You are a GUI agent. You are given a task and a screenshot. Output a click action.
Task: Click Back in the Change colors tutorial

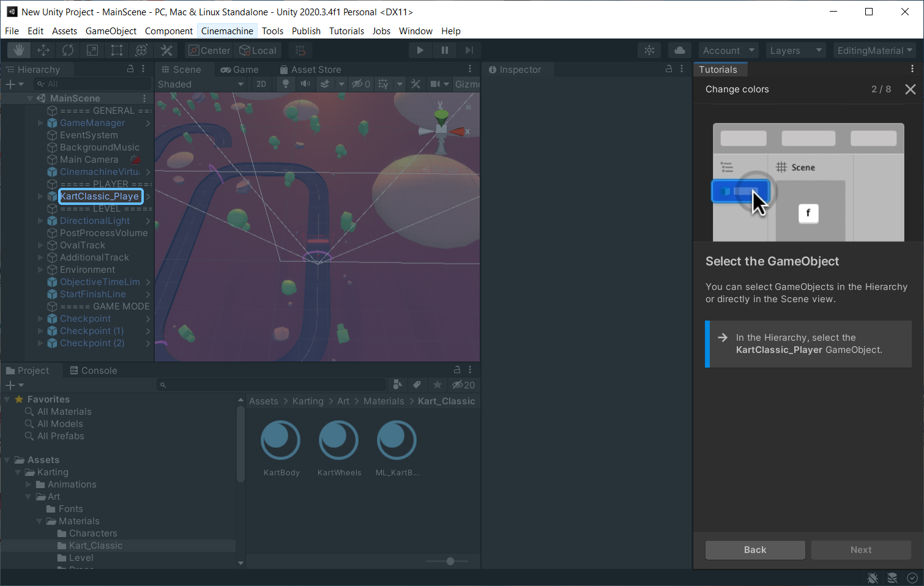pyautogui.click(x=754, y=549)
